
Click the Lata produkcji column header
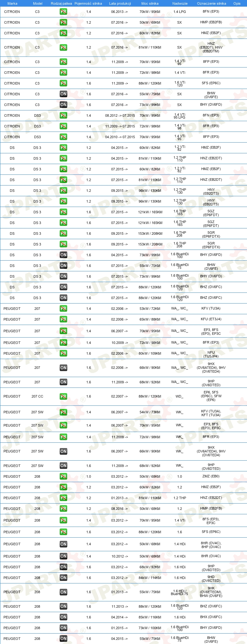click(120, 3)
